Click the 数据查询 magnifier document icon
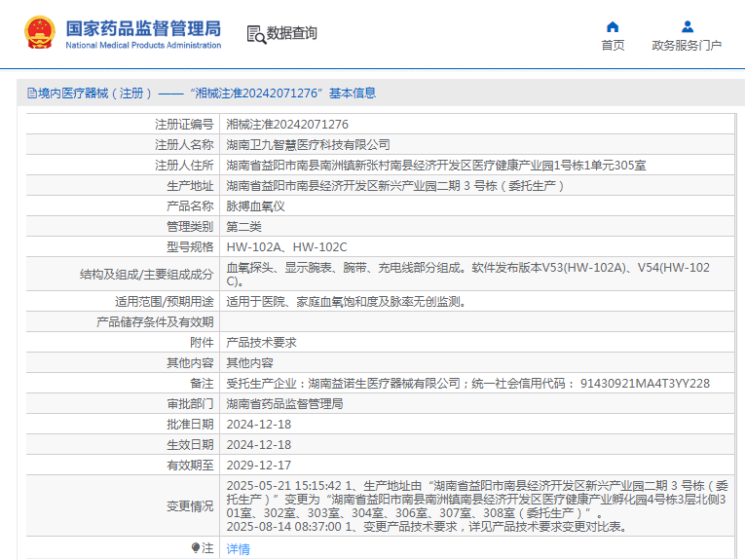The width and height of the screenshot is (745, 560). tap(256, 34)
